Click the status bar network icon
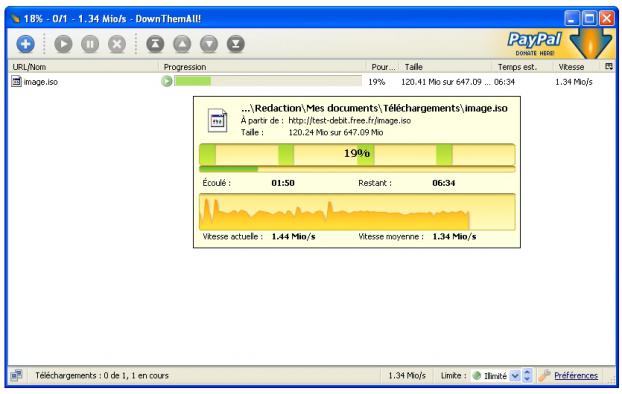Screen dimensions: 622x394 [17, 375]
